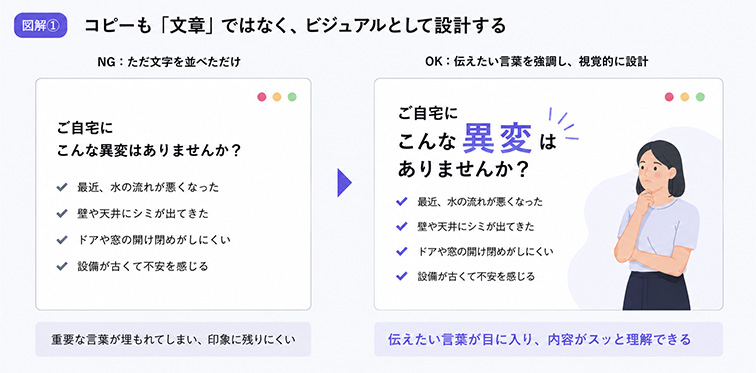Click green dot in left NG panel

[292, 97]
